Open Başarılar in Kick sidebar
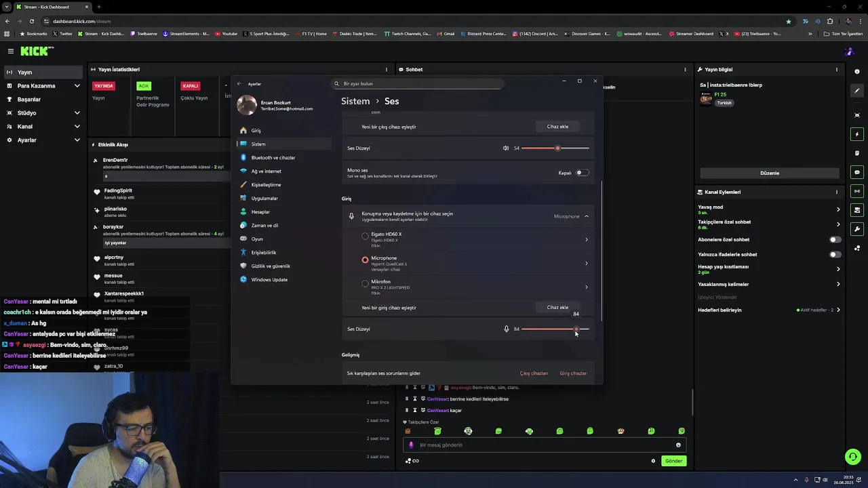Viewport: 868px width, 488px height. click(42, 99)
